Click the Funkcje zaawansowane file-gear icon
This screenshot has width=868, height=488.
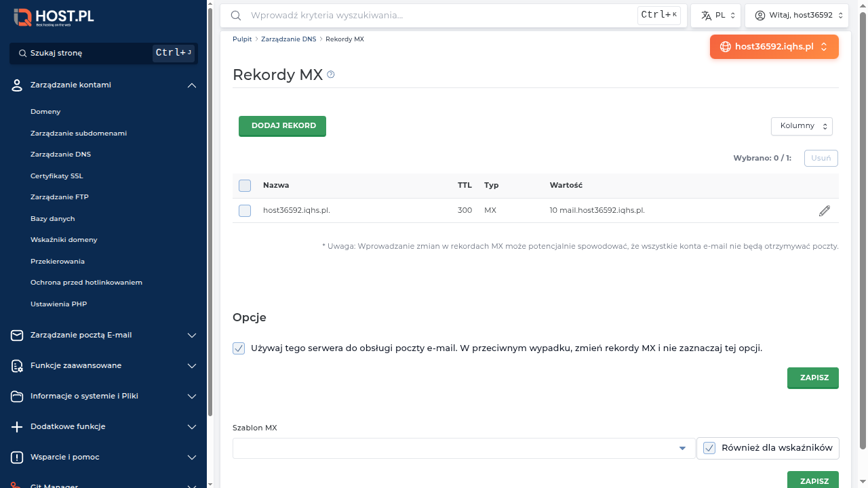pos(18,365)
